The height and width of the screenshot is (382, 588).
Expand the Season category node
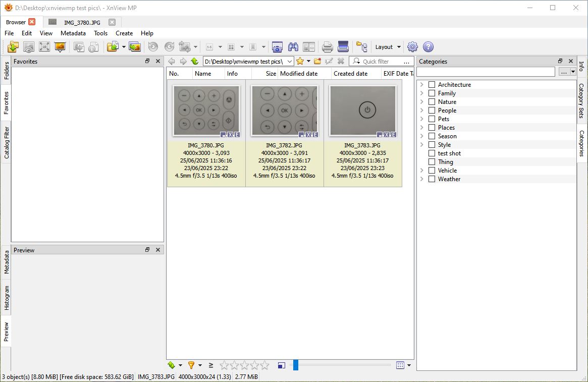click(422, 136)
